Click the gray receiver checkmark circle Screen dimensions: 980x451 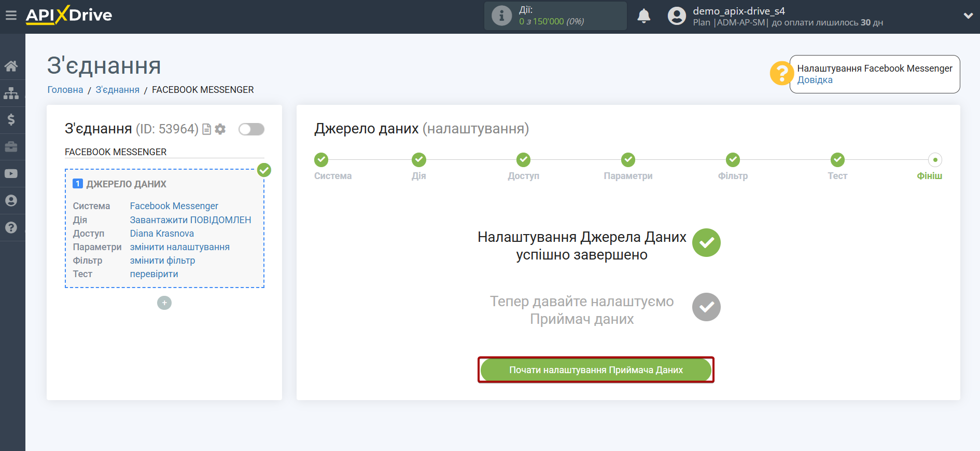point(706,307)
